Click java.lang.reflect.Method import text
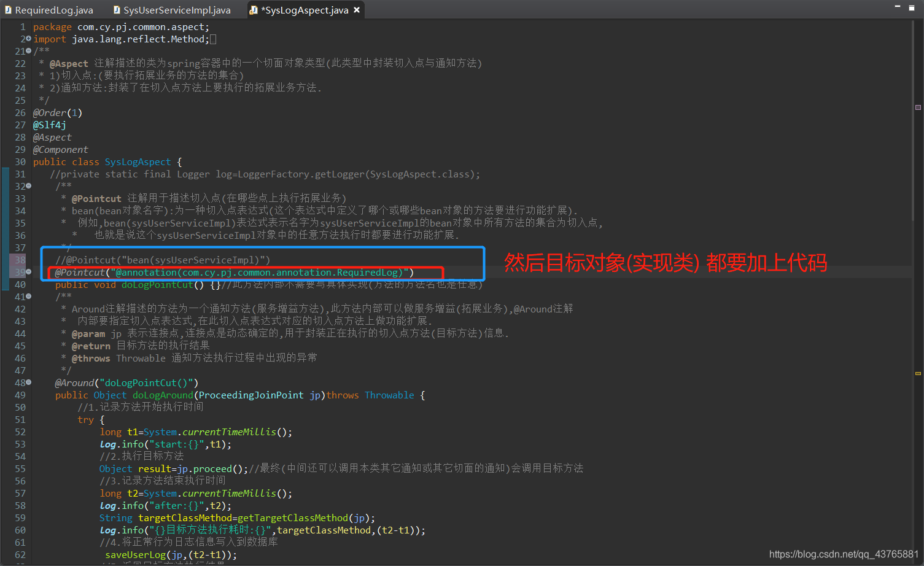This screenshot has height=566, width=924. click(x=138, y=39)
